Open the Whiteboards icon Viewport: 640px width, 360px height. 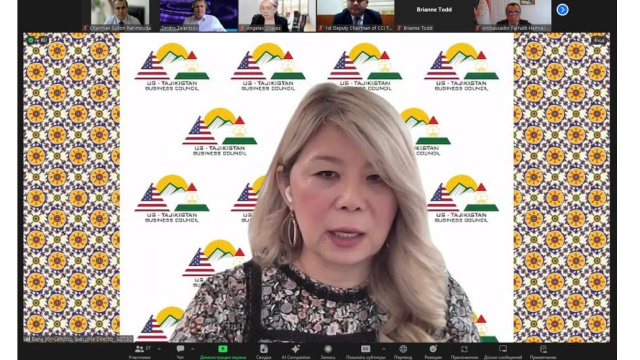pyautogui.click(x=503, y=349)
